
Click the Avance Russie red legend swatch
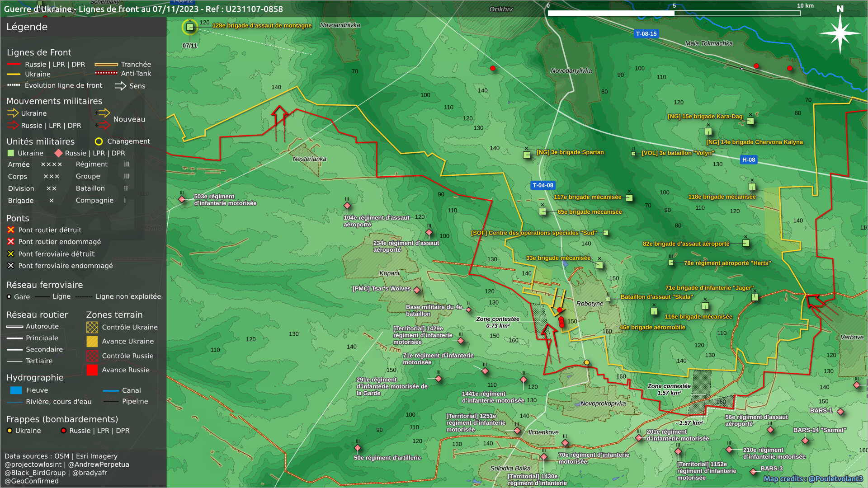tap(92, 370)
